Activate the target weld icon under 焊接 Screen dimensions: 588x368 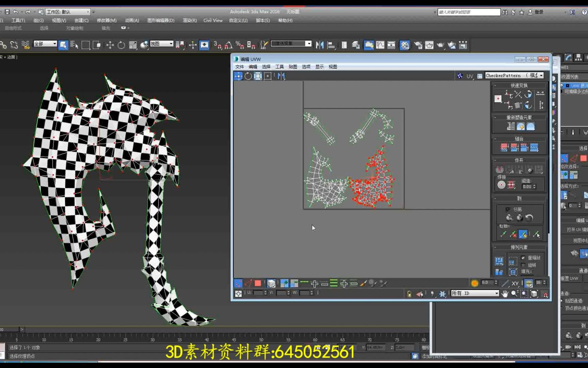coord(501,184)
